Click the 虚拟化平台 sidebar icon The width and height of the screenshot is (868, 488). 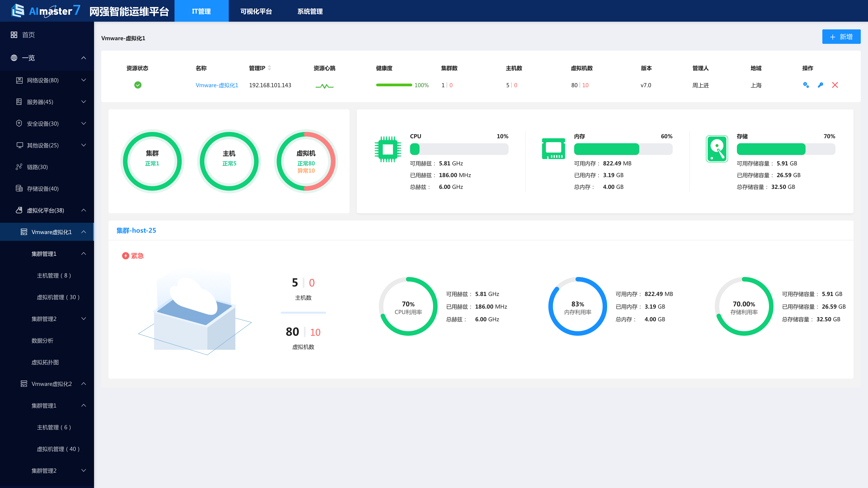coord(19,210)
